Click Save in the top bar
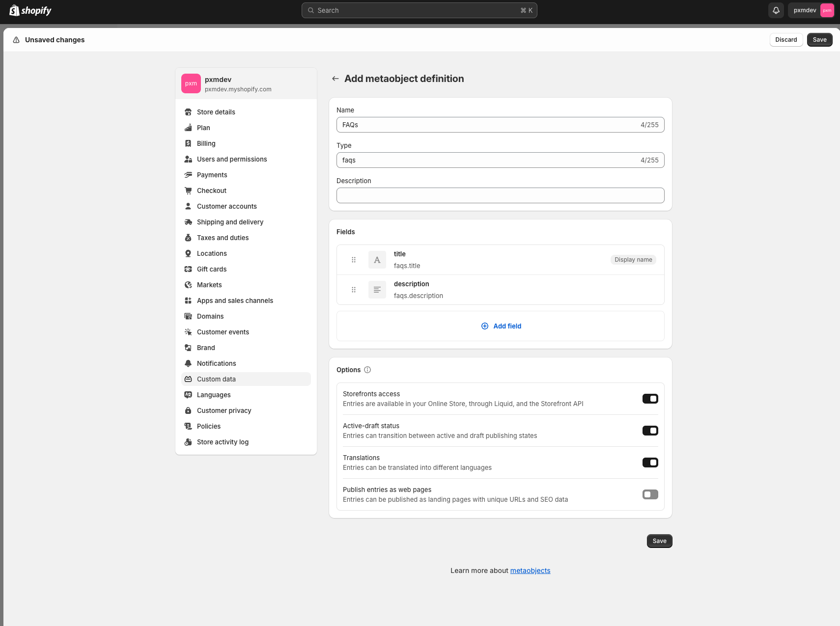Screen dimensions: 840x626 pyautogui.click(x=819, y=40)
